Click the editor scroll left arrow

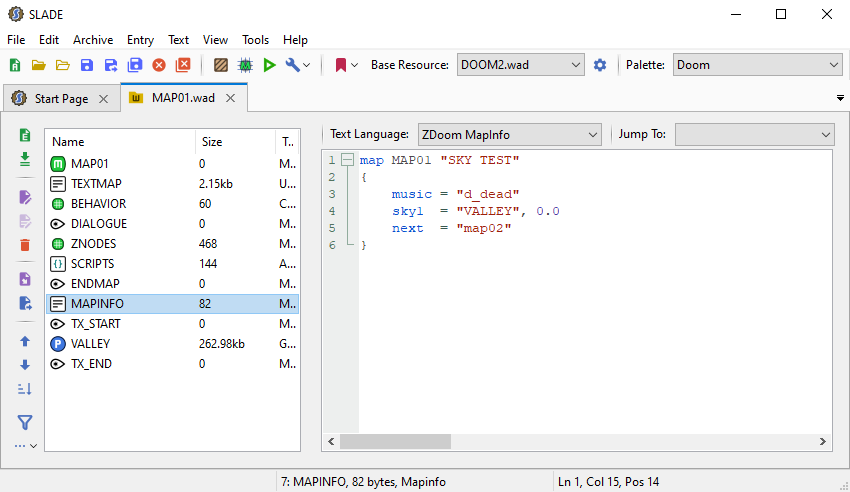(331, 442)
